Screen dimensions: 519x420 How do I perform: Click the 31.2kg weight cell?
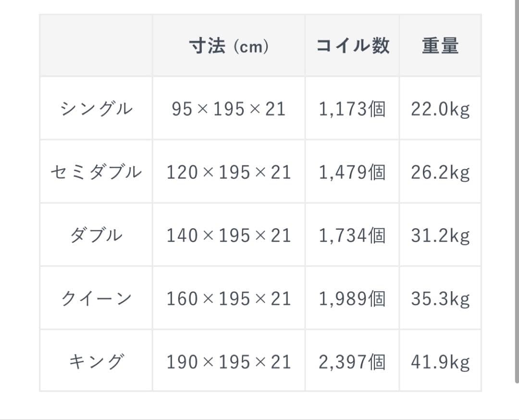(440, 235)
